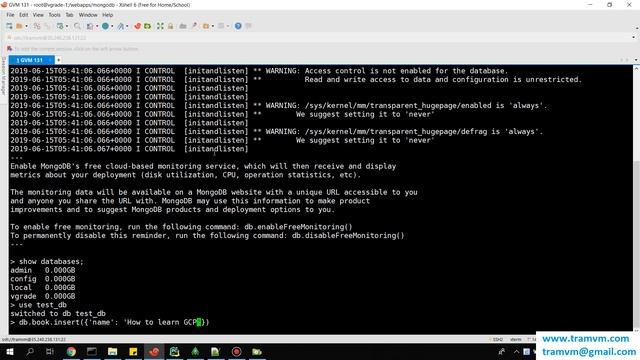This screenshot has height=360, width=640.
Task: Click the Copy toolbar icon
Action: click(x=37, y=26)
